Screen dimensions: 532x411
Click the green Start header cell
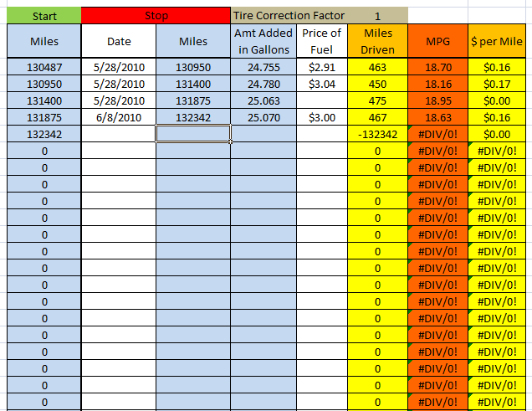(43, 16)
